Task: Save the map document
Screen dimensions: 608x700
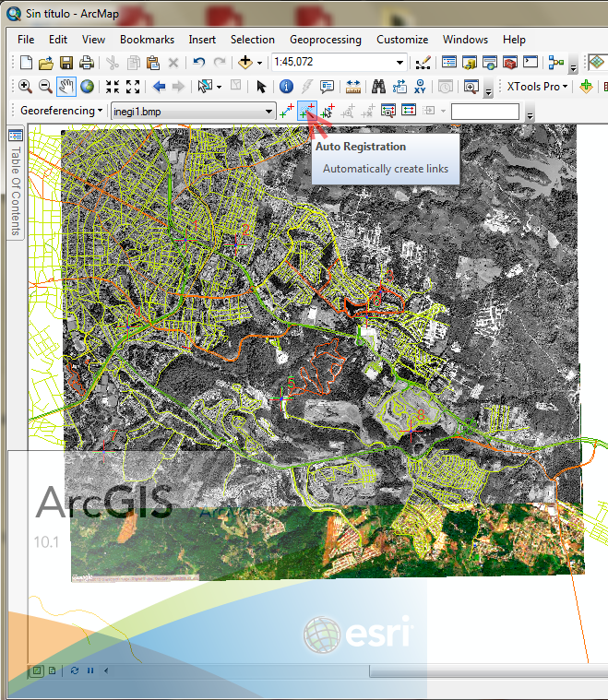Action: (66, 63)
